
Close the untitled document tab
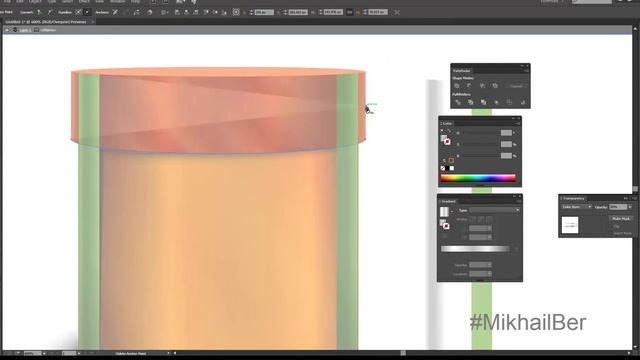93,22
